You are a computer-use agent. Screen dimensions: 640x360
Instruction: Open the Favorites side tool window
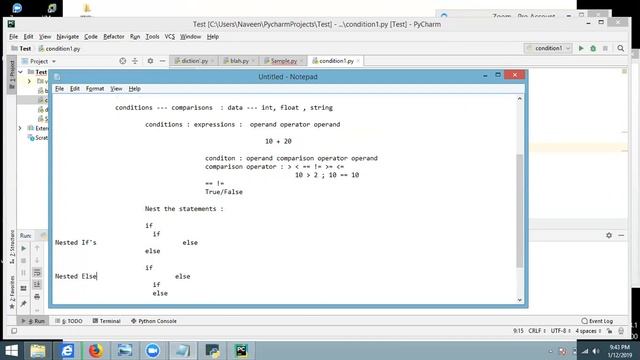(x=12, y=291)
